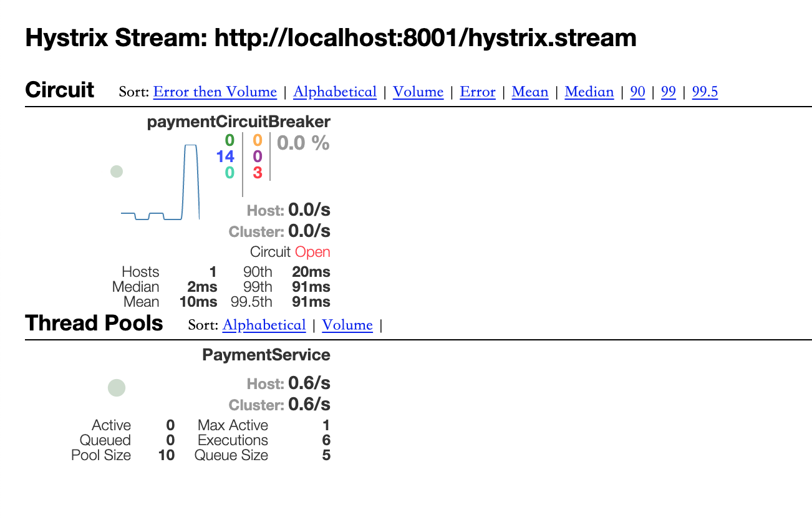The width and height of the screenshot is (812, 520).
Task: Sort thread pools by Volume
Action: tap(347, 325)
